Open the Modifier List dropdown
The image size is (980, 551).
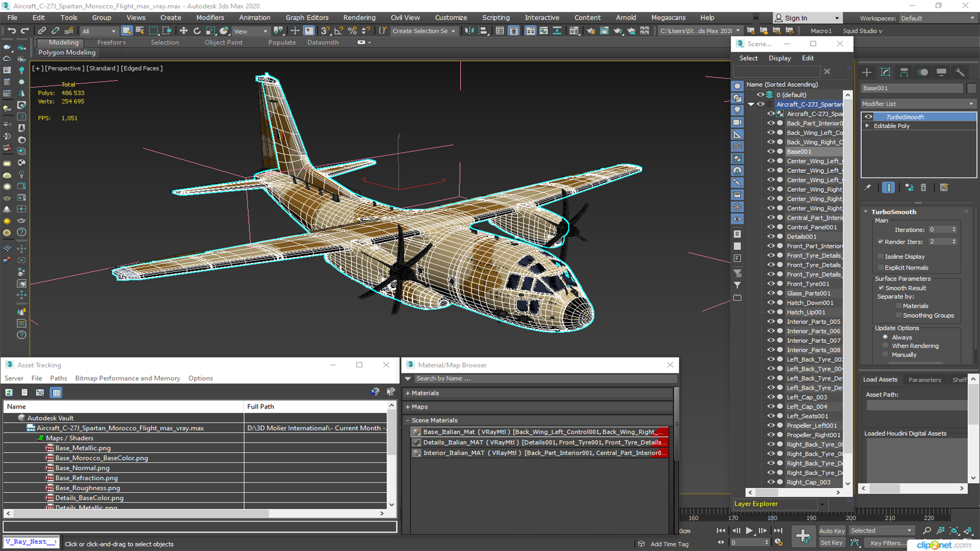pyautogui.click(x=918, y=104)
